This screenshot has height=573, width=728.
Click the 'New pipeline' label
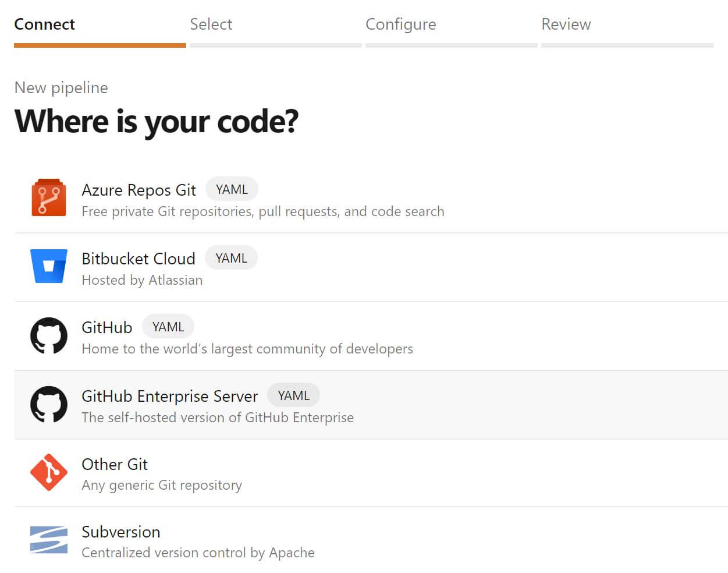[61, 87]
